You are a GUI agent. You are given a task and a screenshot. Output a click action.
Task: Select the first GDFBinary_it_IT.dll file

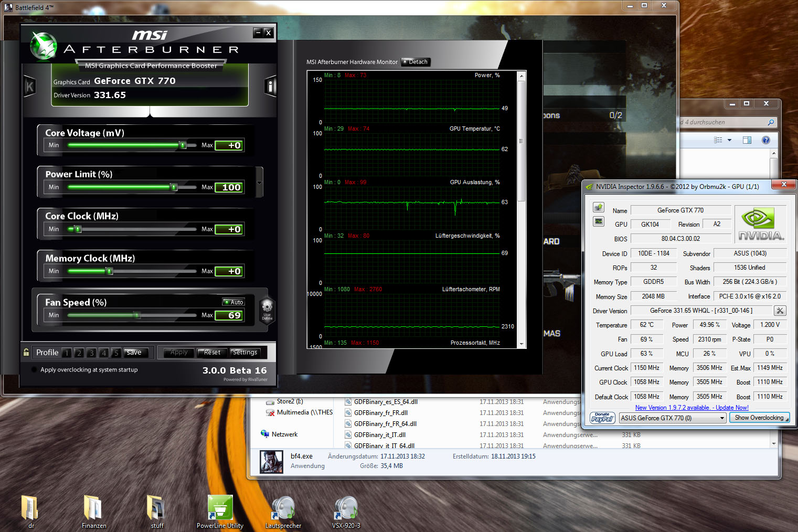point(379,435)
